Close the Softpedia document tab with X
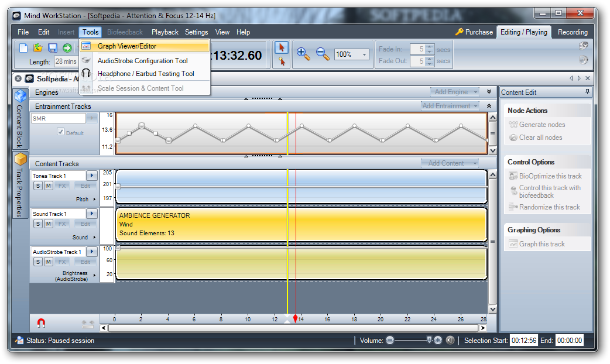610x364 pixels. [x=18, y=78]
